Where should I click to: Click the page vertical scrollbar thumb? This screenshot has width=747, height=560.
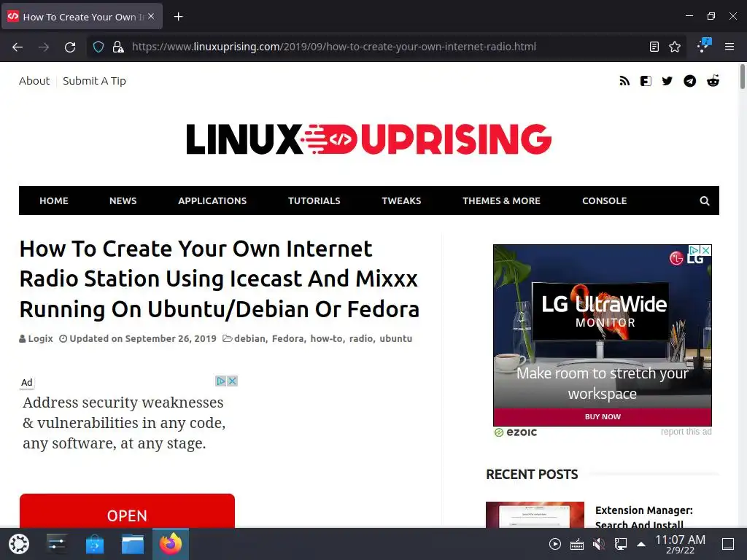click(742, 76)
